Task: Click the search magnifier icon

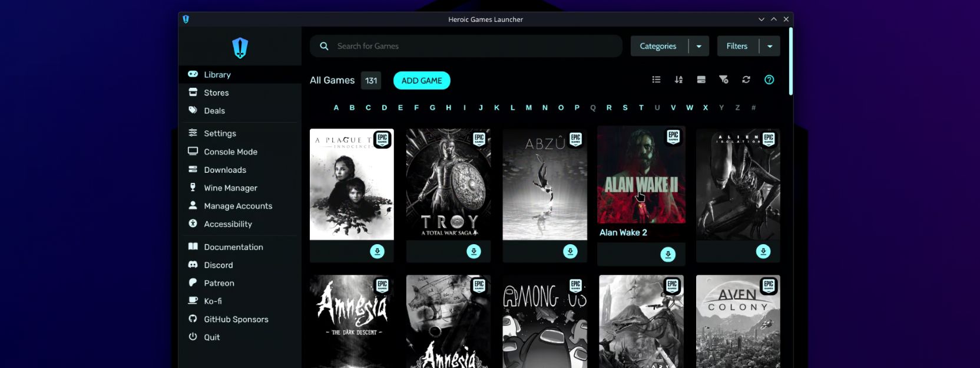Action: [324, 46]
